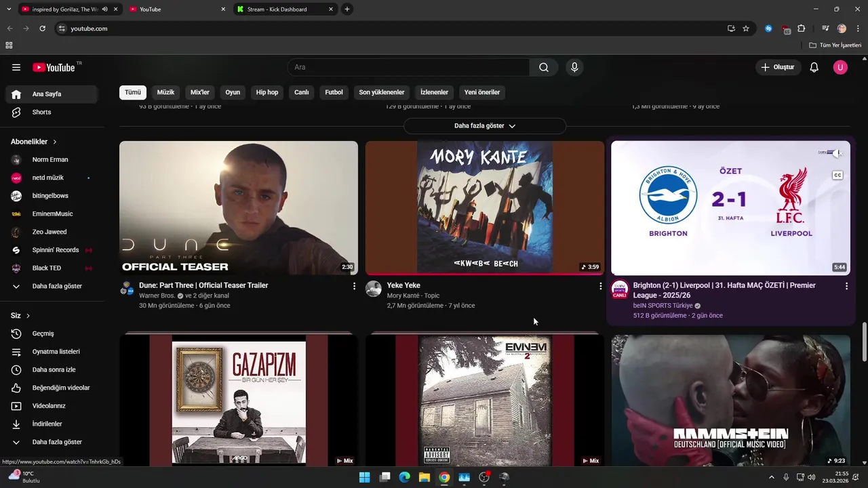Click the search magnifier button
868x488 pixels.
click(544, 67)
